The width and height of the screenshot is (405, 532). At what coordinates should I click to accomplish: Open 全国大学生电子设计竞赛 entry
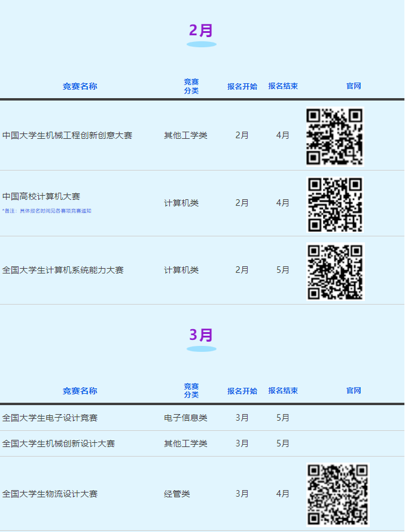[x=50, y=418]
